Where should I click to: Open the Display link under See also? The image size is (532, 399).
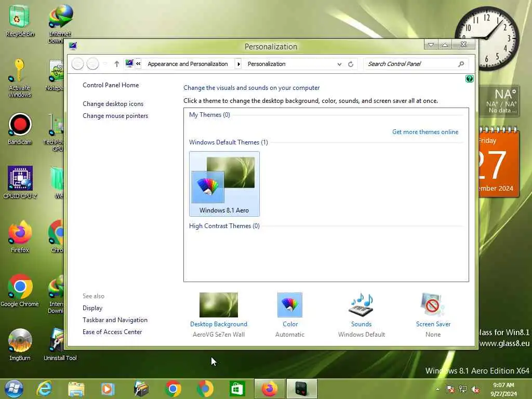coord(92,308)
